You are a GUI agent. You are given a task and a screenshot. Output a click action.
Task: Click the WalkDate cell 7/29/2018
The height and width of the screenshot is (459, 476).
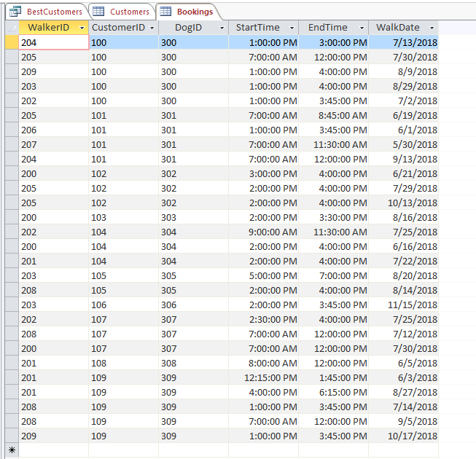[403, 188]
